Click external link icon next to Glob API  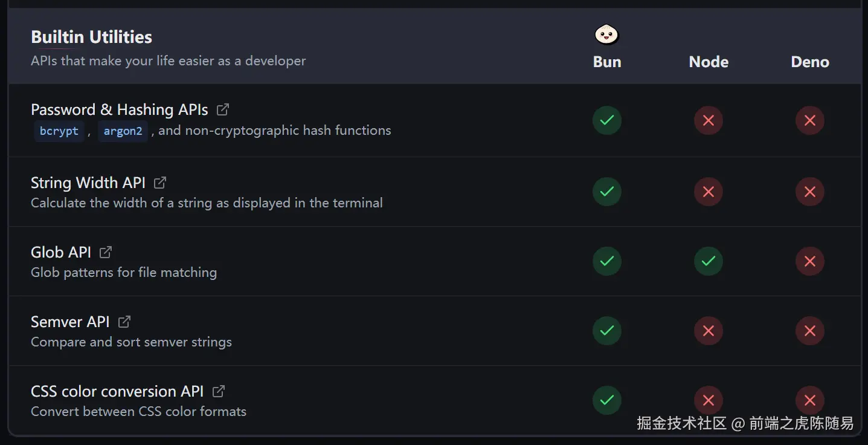coord(106,252)
